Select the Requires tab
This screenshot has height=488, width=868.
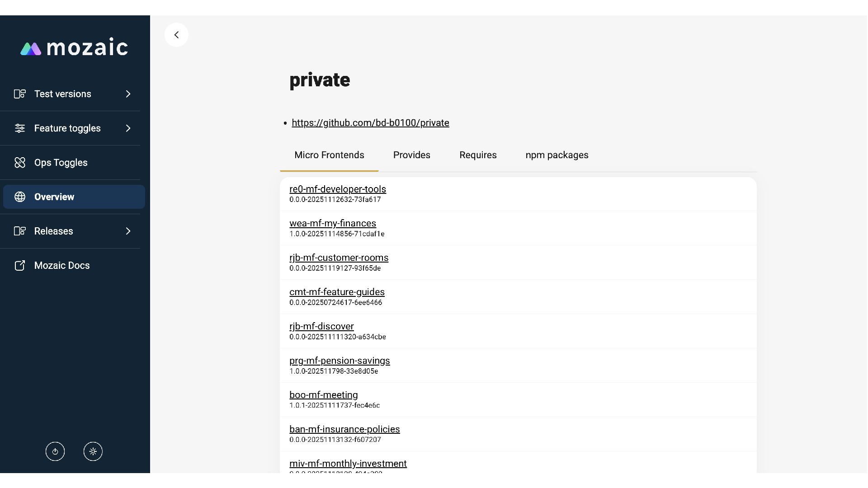coord(478,155)
